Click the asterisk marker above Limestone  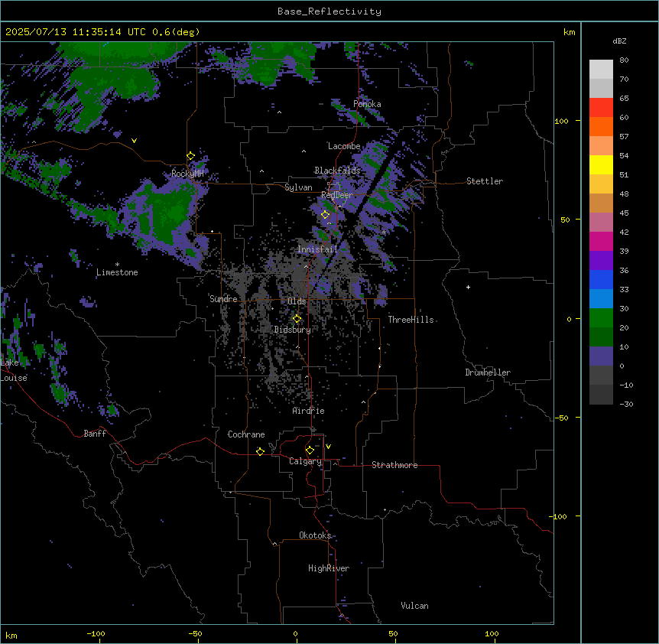(x=117, y=265)
